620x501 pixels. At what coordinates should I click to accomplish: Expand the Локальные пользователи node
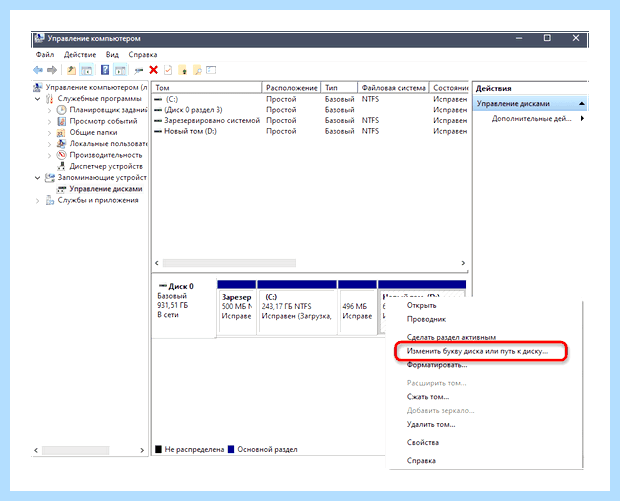tap(49, 144)
